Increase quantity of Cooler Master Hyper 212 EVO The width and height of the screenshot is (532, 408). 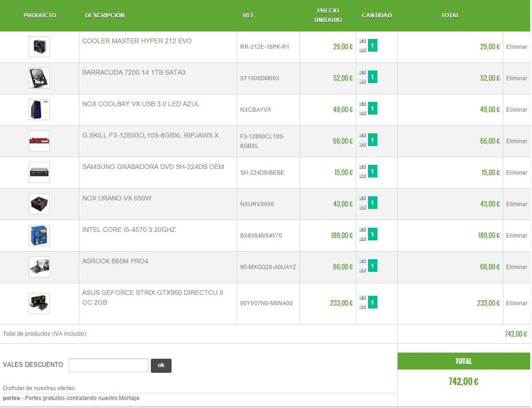coord(362,41)
